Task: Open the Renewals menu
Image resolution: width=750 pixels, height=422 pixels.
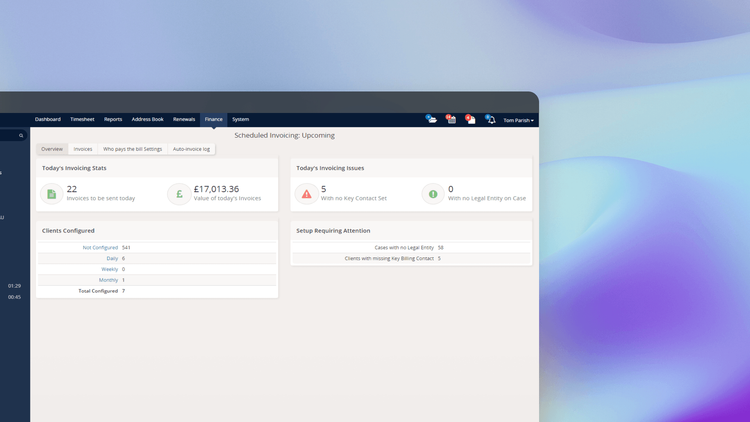Action: tap(184, 120)
